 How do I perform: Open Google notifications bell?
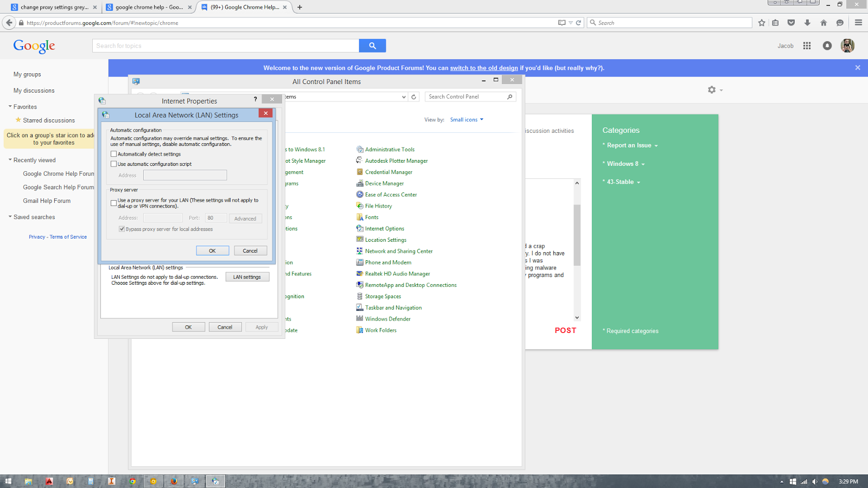tap(827, 46)
